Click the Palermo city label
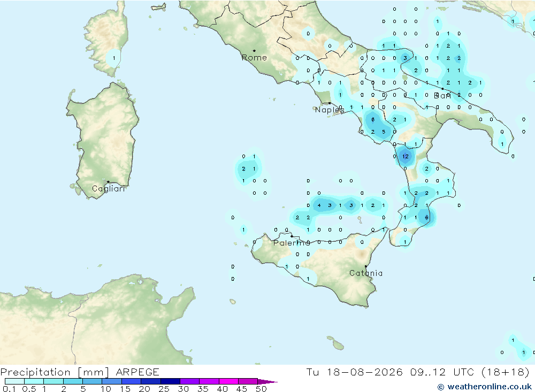 click(x=292, y=243)
